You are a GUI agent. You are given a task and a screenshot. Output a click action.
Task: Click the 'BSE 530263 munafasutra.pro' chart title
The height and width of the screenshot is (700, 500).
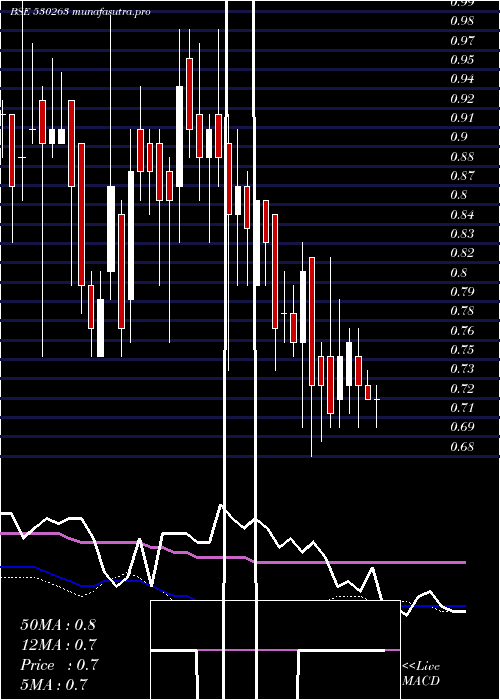pos(80,12)
